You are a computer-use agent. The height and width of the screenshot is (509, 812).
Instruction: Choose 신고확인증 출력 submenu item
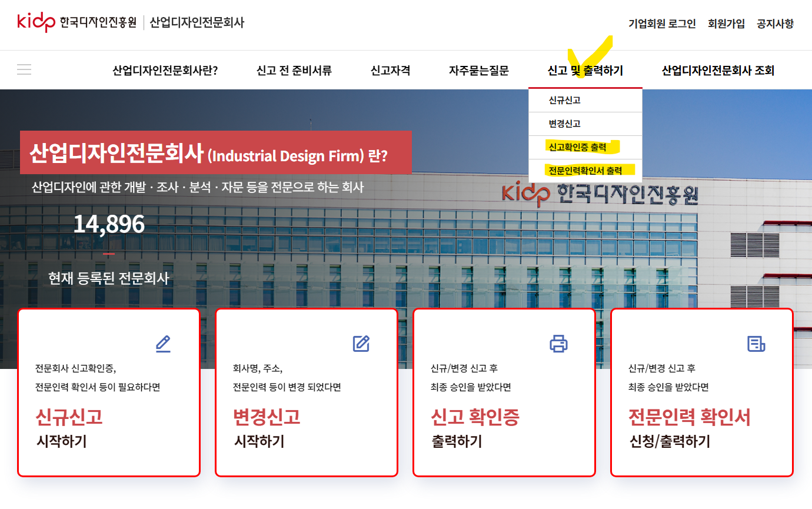pos(585,147)
